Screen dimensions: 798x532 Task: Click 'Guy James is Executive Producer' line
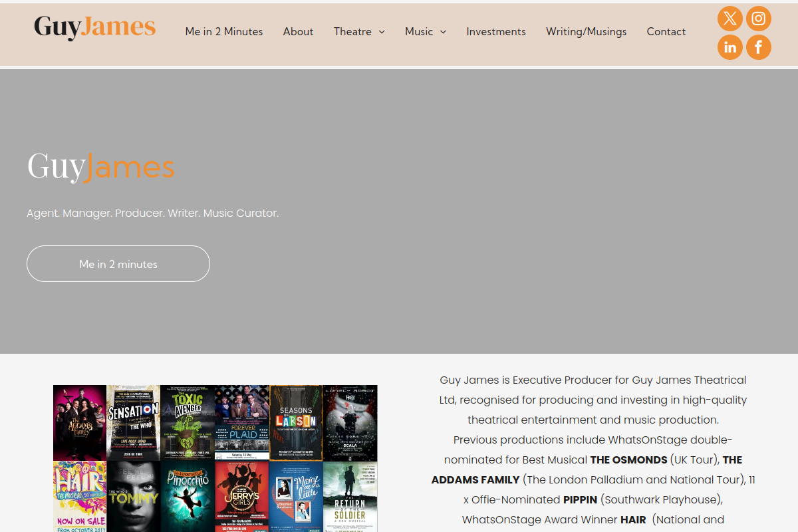click(x=593, y=380)
